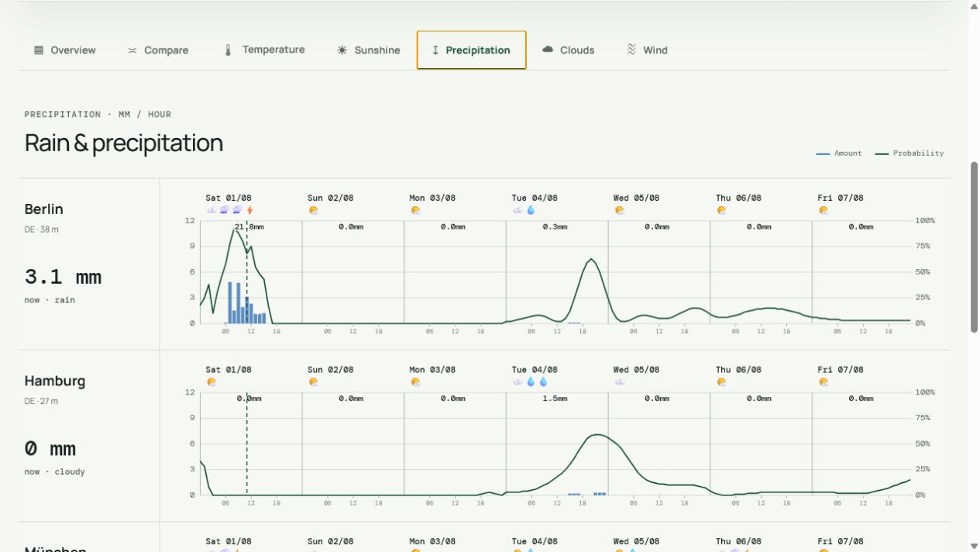Viewport: 980px width, 552px height.
Task: Click the 'DE · 27 m' label under Hamburg
Action: pyautogui.click(x=41, y=402)
